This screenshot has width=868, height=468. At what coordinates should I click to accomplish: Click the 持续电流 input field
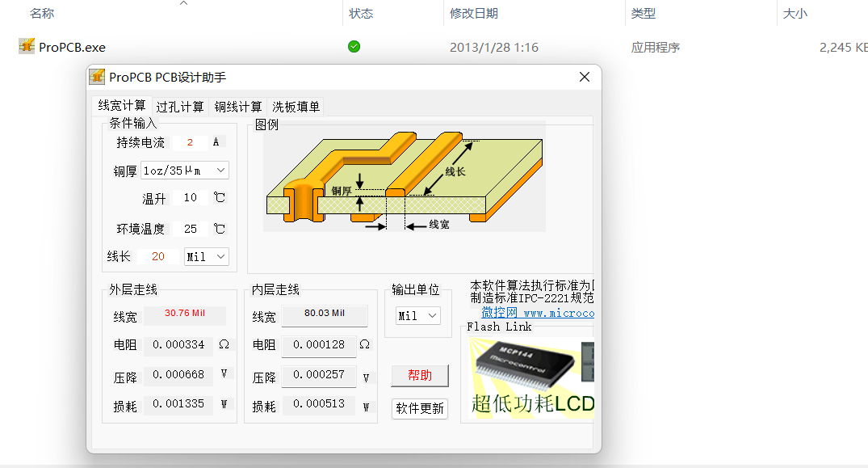coord(190,143)
